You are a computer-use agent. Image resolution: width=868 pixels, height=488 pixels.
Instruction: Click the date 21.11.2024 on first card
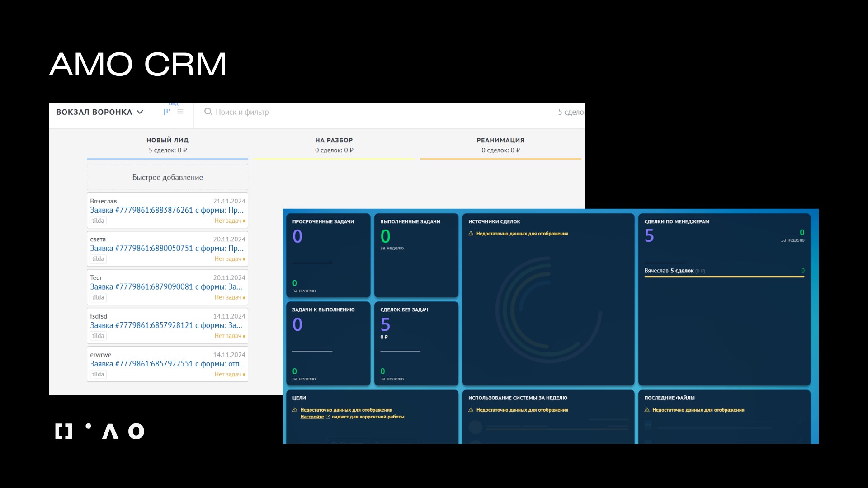229,201
